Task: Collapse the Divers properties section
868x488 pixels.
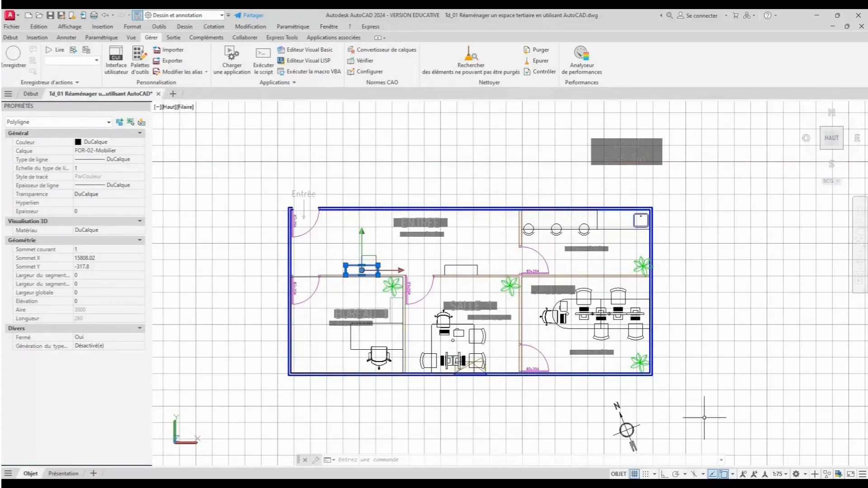Action: click(140, 328)
